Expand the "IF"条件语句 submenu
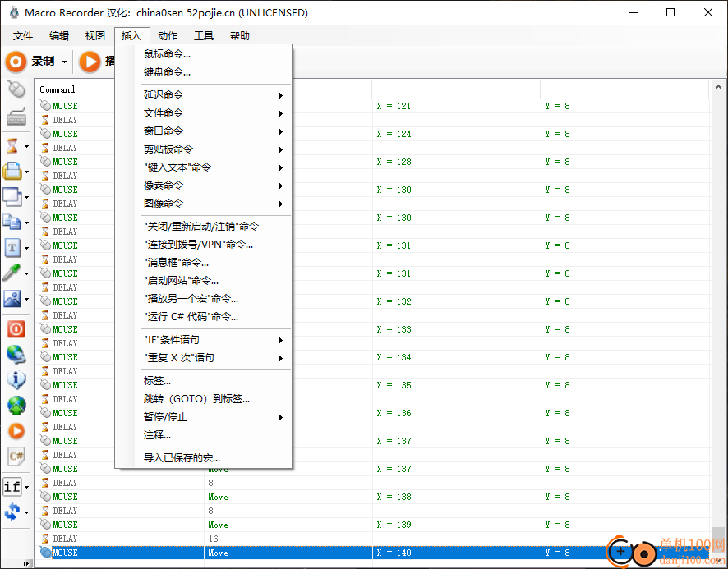Image resolution: width=728 pixels, height=569 pixels. pyautogui.click(x=203, y=340)
